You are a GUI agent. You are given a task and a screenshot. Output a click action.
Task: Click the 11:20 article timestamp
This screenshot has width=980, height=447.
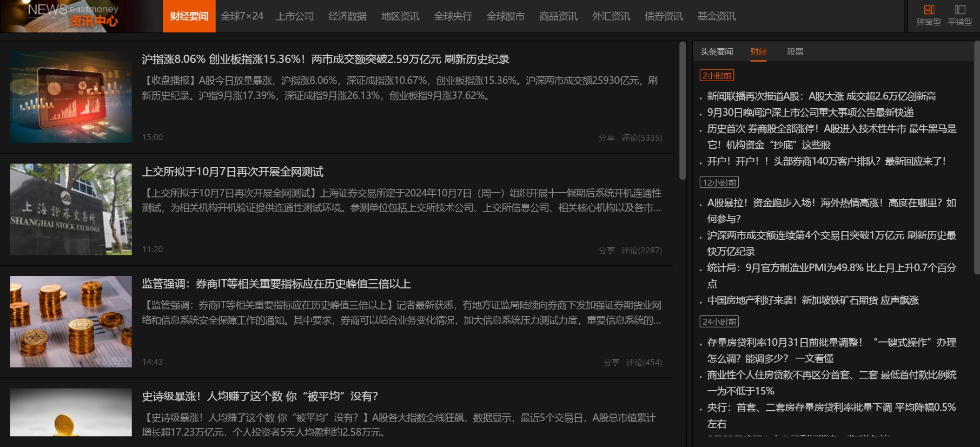tap(153, 249)
